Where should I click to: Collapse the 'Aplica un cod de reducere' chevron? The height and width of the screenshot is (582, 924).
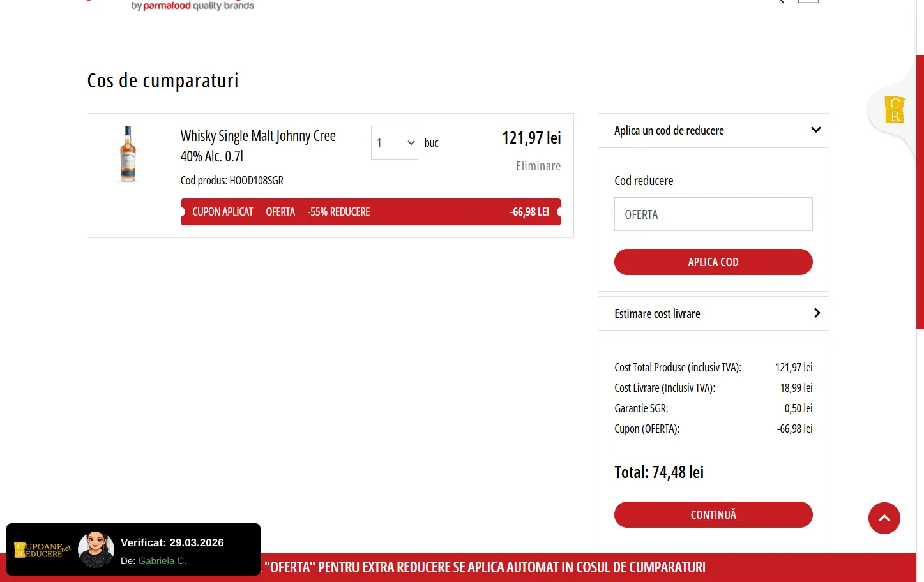[815, 130]
